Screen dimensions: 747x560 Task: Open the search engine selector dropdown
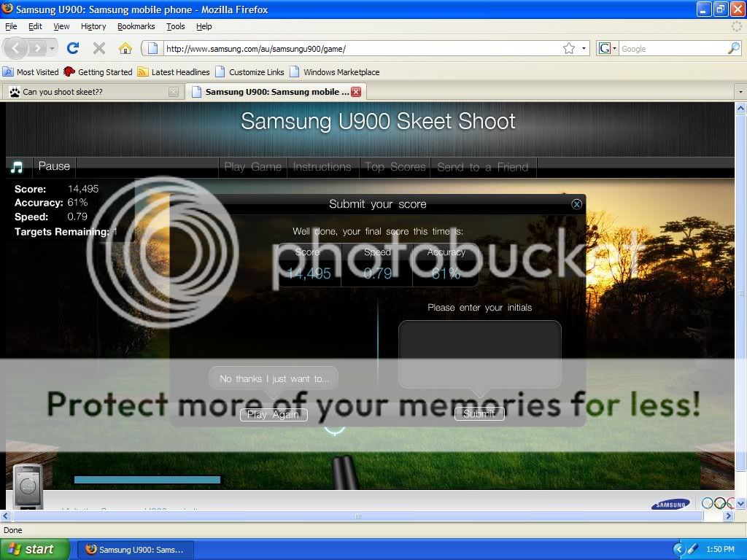[x=608, y=48]
